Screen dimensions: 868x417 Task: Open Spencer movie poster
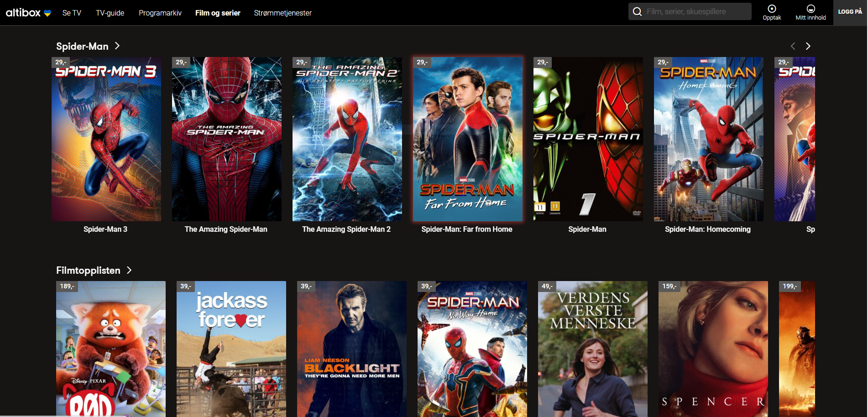(x=713, y=349)
